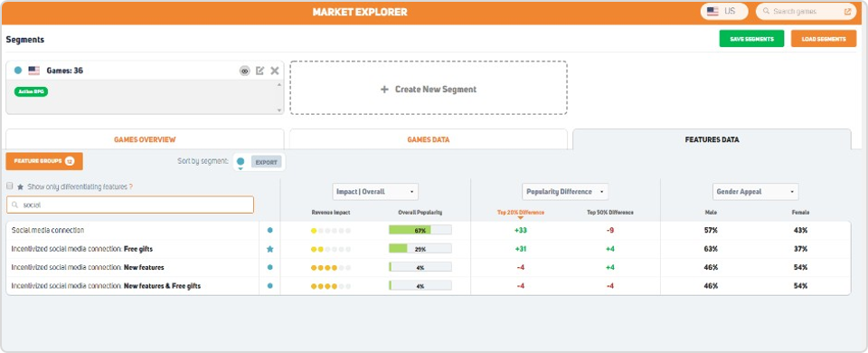Screen dimensions: 868x353
Task: Click the +31 Top 20% difference value
Action: [x=521, y=249]
